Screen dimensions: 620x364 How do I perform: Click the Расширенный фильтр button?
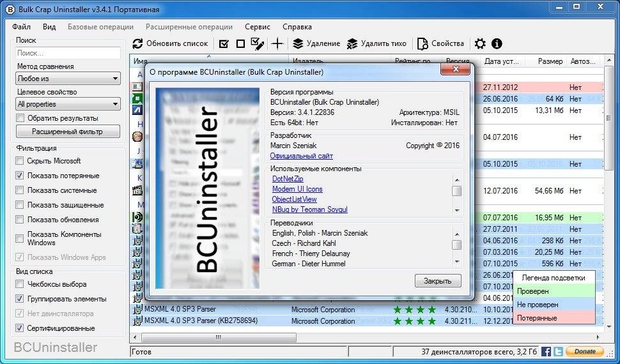pyautogui.click(x=68, y=132)
